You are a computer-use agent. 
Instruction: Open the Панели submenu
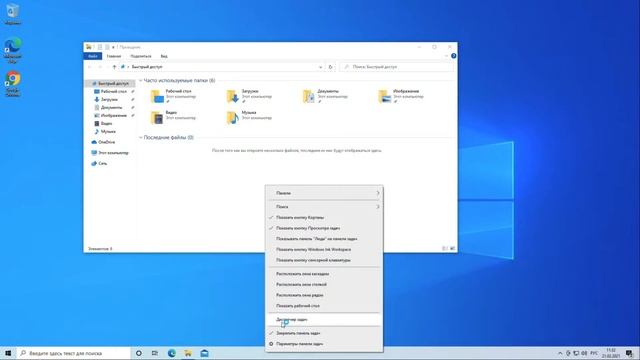(324, 193)
